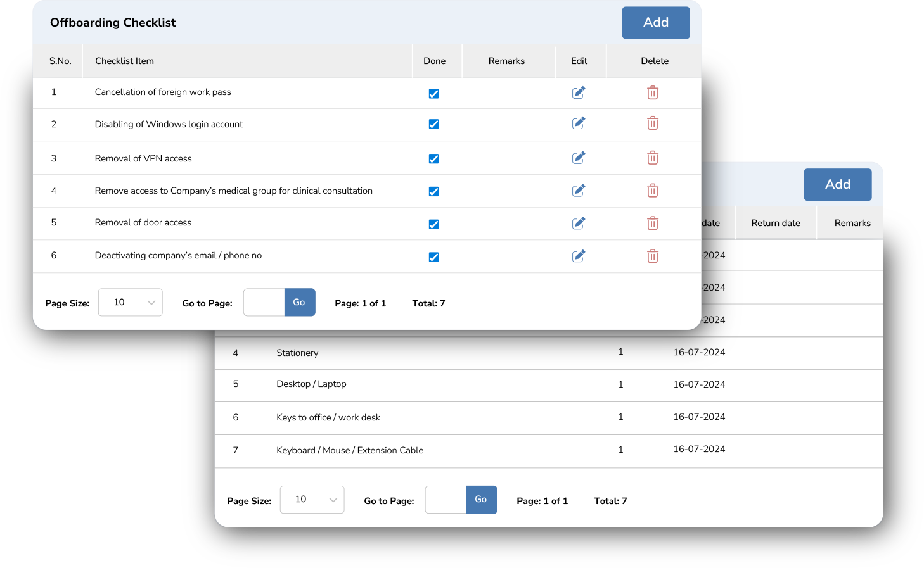Open Page Size dropdown in Offboarding Checklist
Image resolution: width=924 pixels, height=568 pixels.
[x=131, y=303]
